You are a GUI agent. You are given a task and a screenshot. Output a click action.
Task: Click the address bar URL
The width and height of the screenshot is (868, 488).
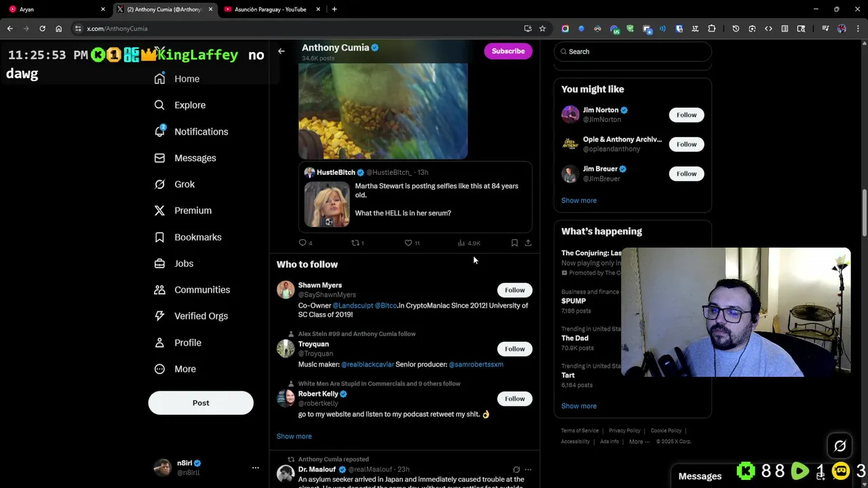pos(117,28)
